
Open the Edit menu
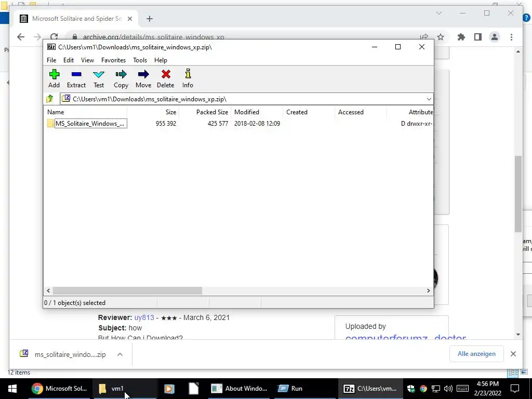pos(69,60)
